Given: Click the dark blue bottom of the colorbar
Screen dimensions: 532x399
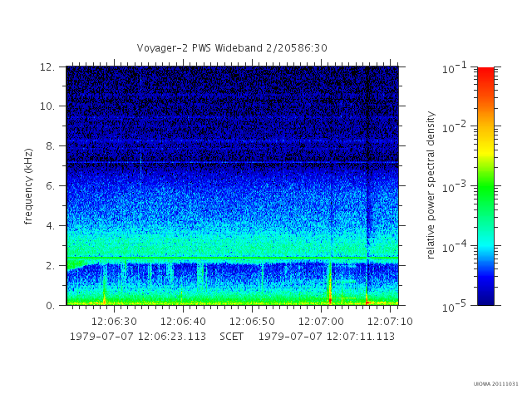Looking at the screenshot, I should [485, 298].
